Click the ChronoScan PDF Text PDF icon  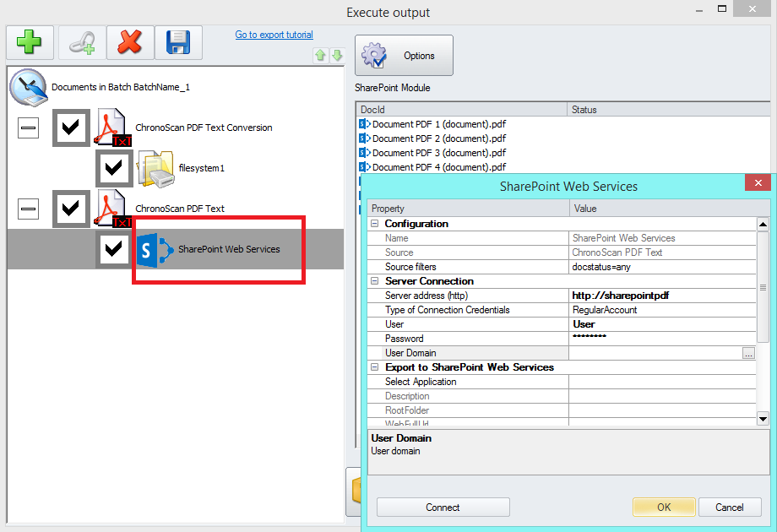pos(113,209)
